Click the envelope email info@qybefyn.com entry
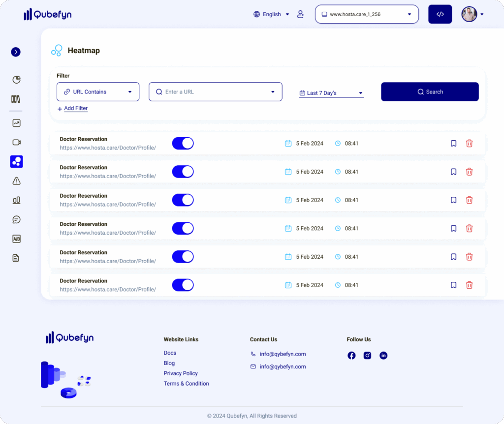The height and width of the screenshot is (424, 504). coord(278,366)
